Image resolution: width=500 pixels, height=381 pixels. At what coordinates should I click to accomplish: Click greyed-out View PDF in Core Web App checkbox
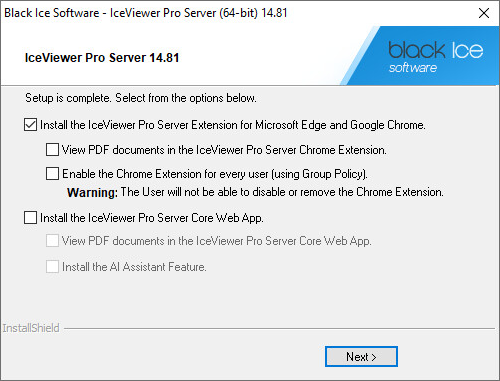coord(52,240)
